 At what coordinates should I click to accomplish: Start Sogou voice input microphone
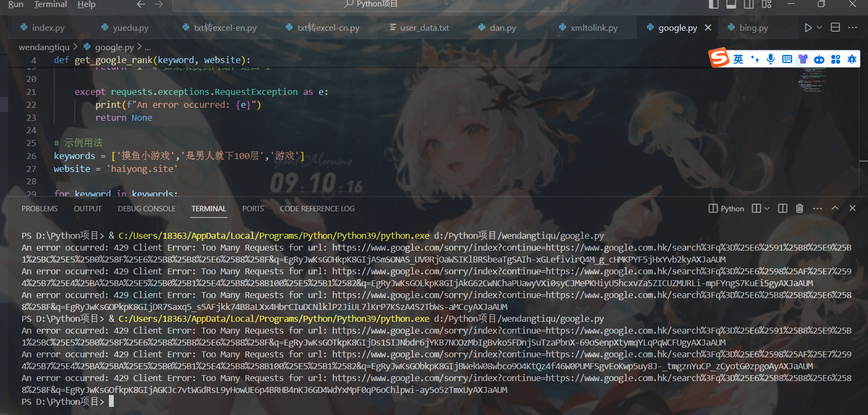click(x=770, y=59)
